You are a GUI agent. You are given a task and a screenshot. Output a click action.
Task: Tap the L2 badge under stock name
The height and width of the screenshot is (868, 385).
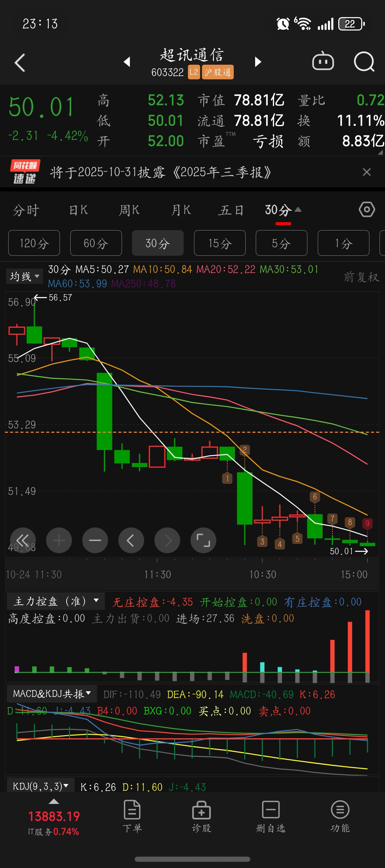click(194, 72)
